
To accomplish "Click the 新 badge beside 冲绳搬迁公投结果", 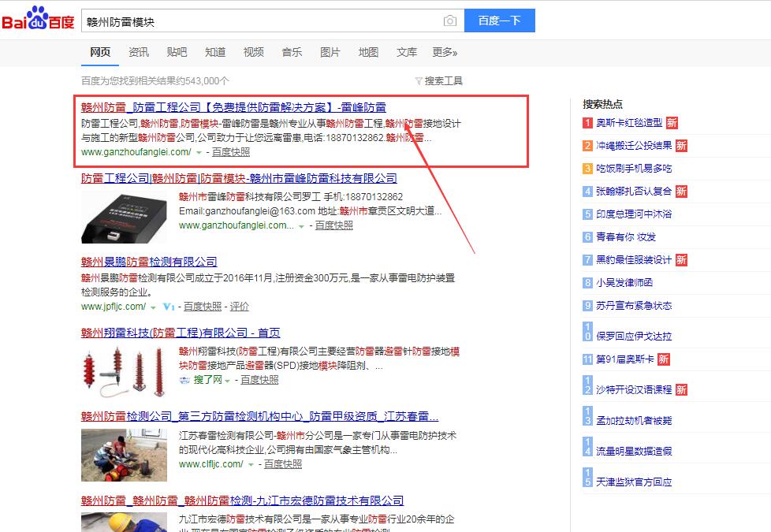I will [681, 146].
